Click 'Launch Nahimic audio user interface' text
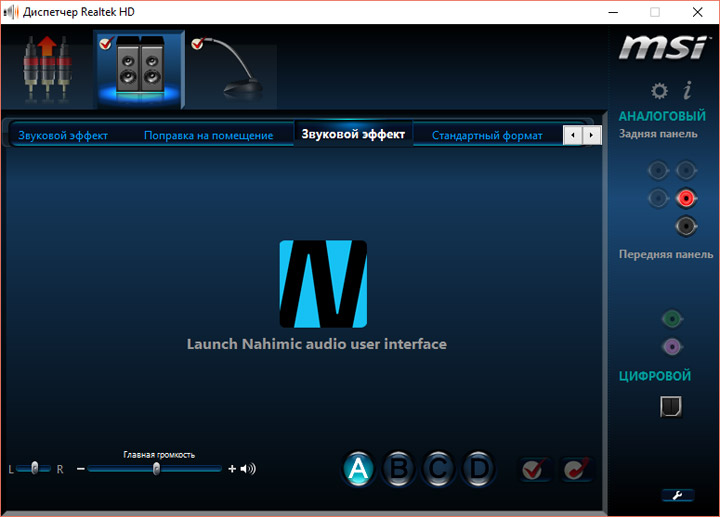Viewport: 720px width, 517px height. pyautogui.click(x=317, y=344)
